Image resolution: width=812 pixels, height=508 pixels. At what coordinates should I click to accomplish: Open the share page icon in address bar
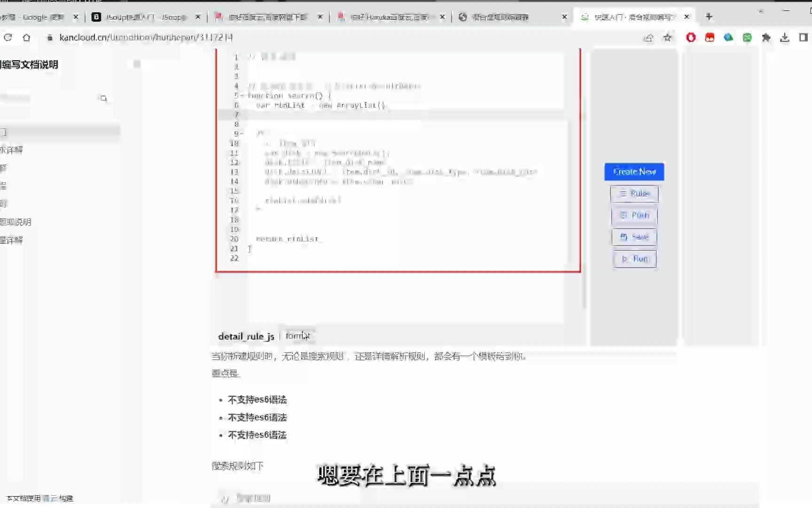pos(648,38)
